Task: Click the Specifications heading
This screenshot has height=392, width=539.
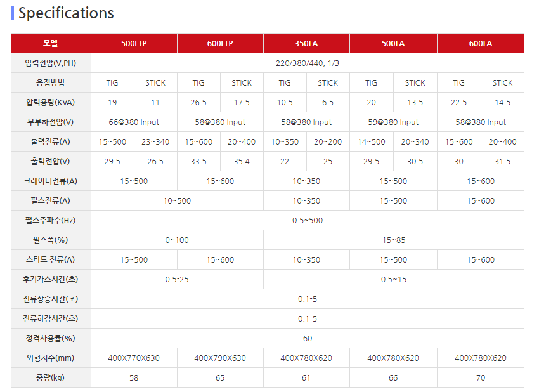Action: (x=66, y=13)
